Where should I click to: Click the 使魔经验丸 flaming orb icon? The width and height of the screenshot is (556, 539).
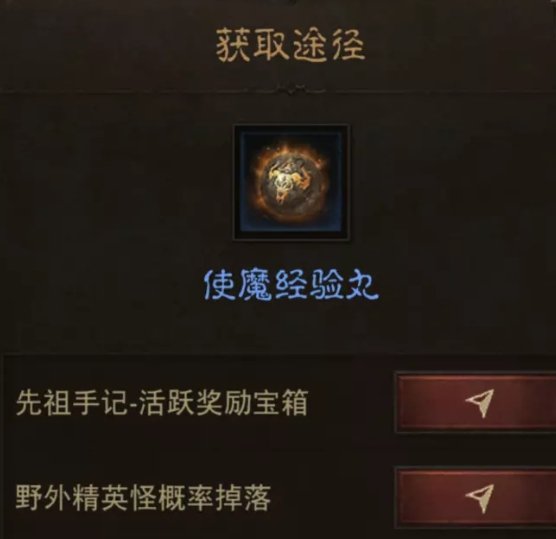(291, 182)
